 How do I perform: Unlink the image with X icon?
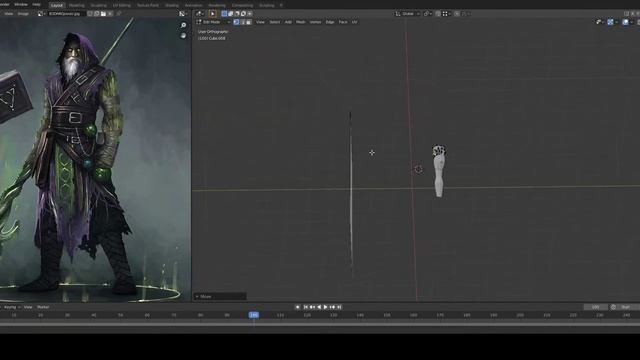point(110,13)
